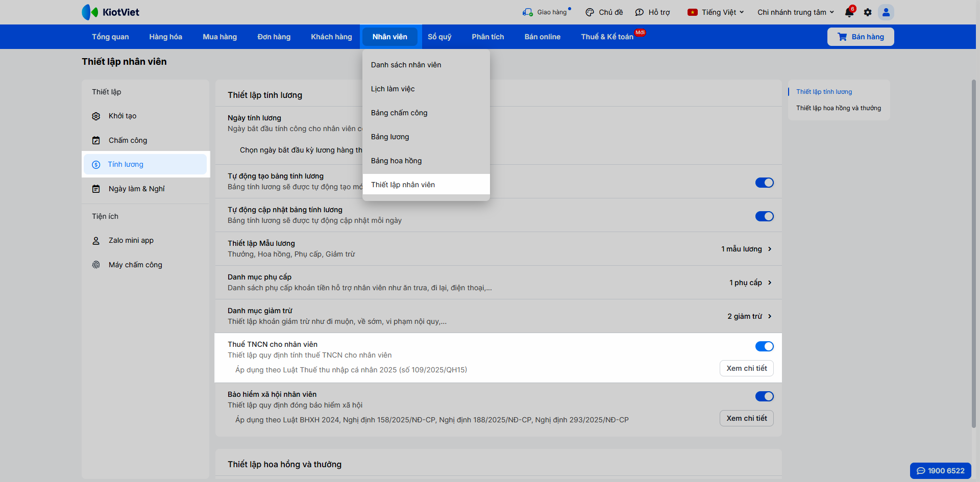Click the Ngày làm & Nghỉ calendar icon

click(96, 189)
